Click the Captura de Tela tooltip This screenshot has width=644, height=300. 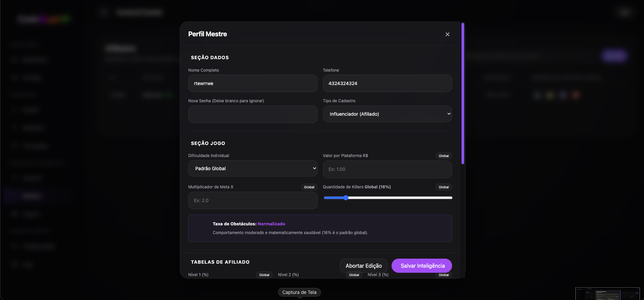[299, 292]
